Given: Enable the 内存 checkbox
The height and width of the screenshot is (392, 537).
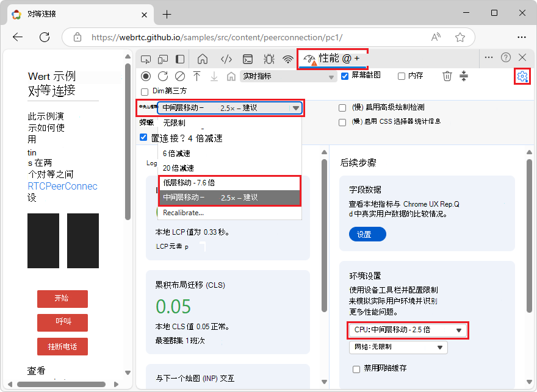Looking at the screenshot, I should point(401,76).
